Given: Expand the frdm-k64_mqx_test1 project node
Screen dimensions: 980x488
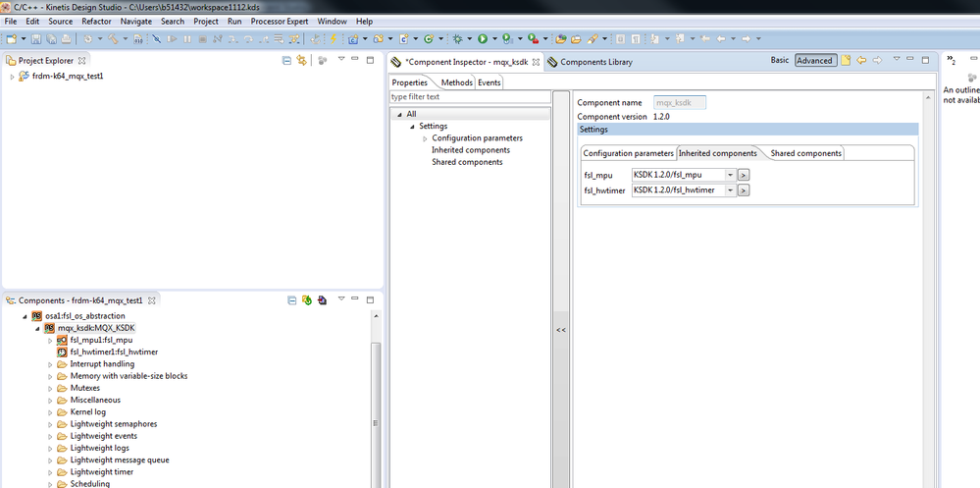Looking at the screenshot, I should tap(12, 77).
